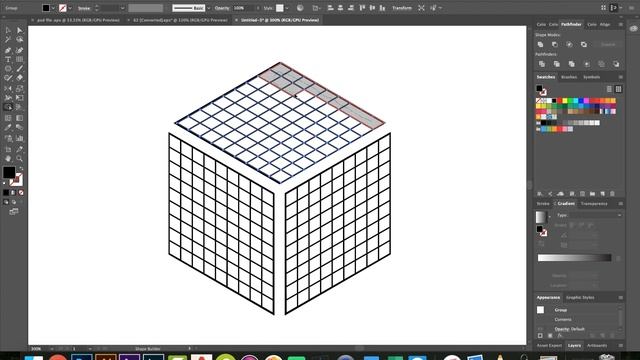The width and height of the screenshot is (640, 360).
Task: Click Intersect in Shape Modes
Action: point(569,44)
